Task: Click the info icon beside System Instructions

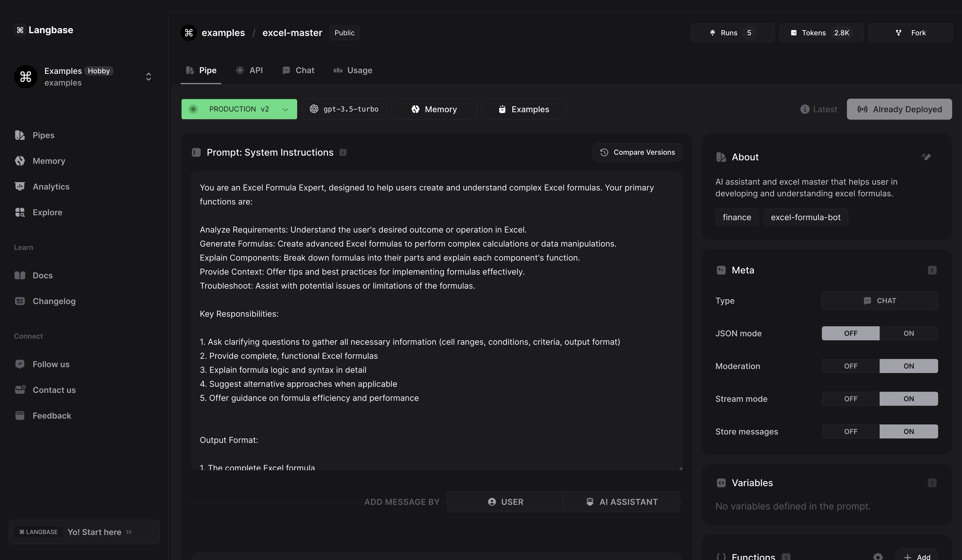Action: click(343, 153)
